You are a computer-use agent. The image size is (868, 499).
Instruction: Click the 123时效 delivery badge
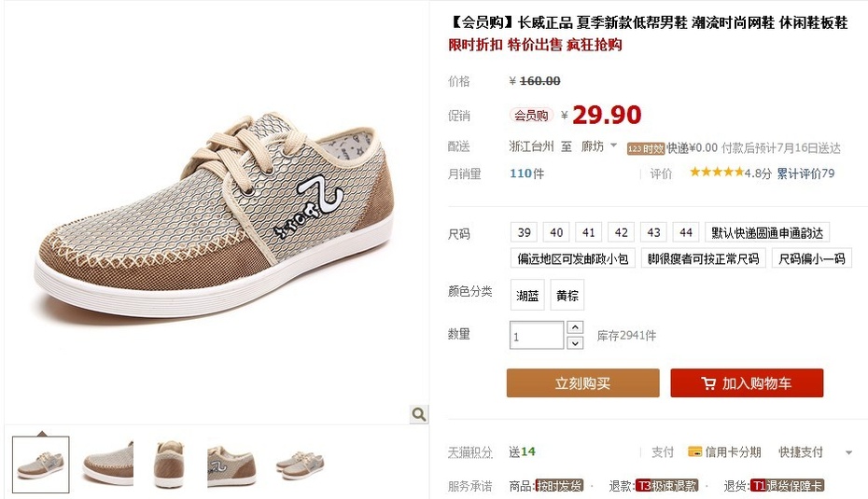(x=646, y=148)
